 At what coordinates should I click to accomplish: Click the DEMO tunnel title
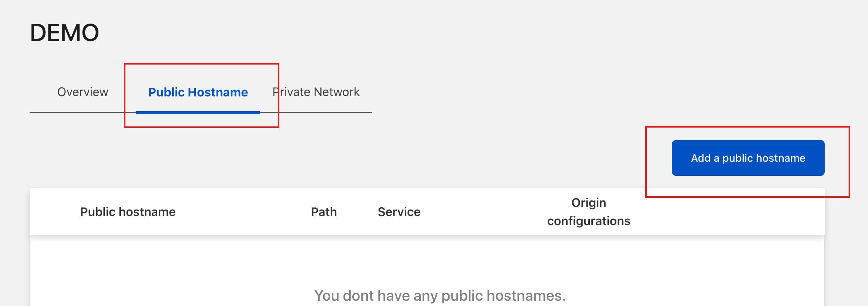(x=64, y=33)
